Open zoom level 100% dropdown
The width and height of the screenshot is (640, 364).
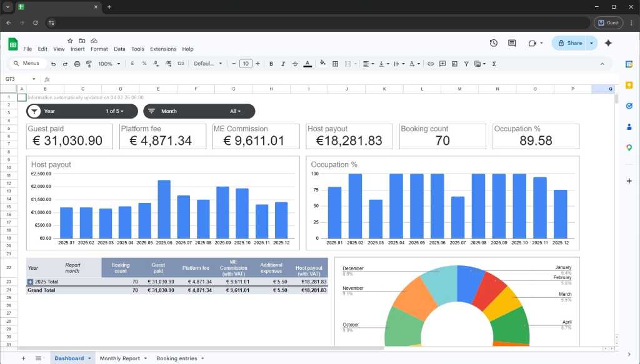109,64
